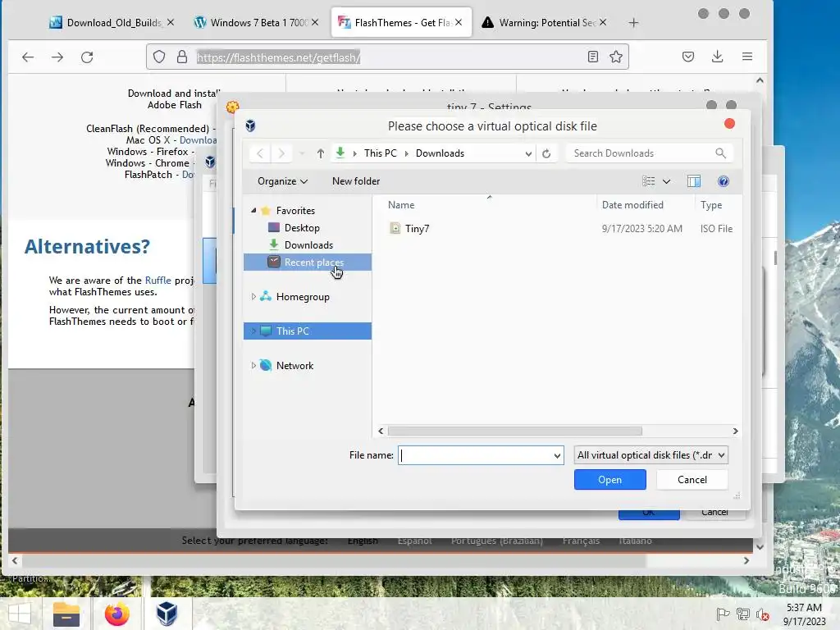Refresh the Downloads folder listing
Screen dimensions: 840x630
(x=546, y=153)
